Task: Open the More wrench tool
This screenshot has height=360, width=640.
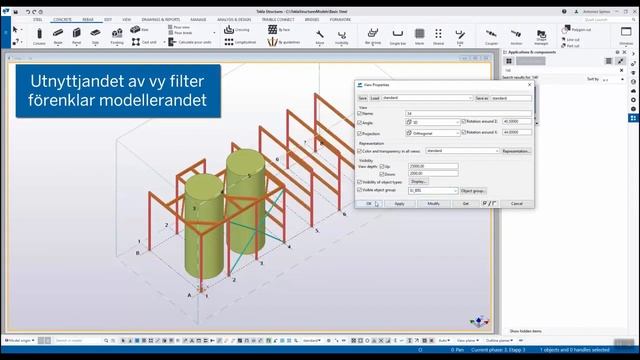Action: 320,37
